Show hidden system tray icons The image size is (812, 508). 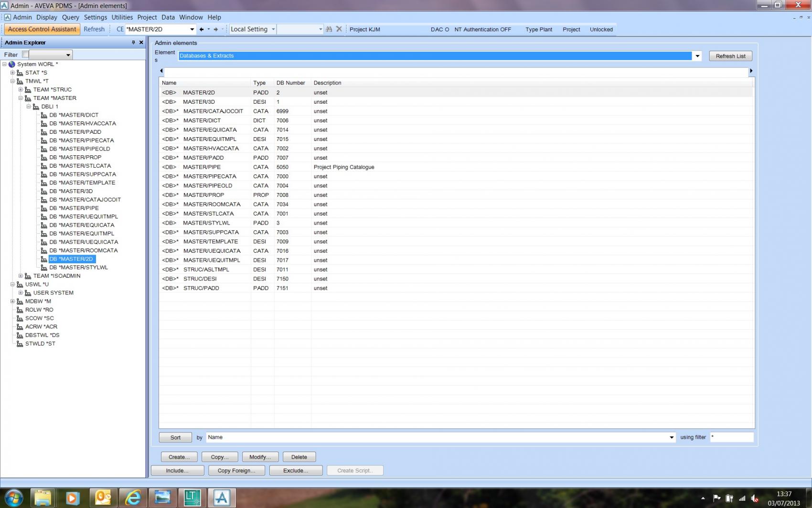[x=703, y=498]
